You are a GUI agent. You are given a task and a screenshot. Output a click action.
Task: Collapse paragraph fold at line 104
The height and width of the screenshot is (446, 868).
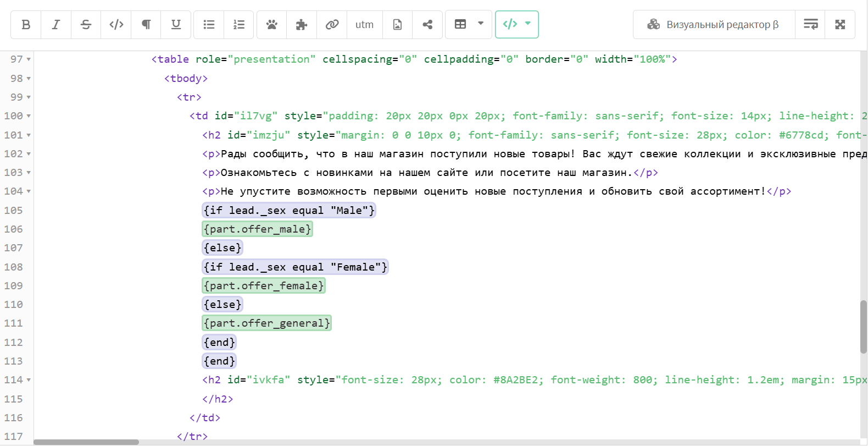[29, 191]
